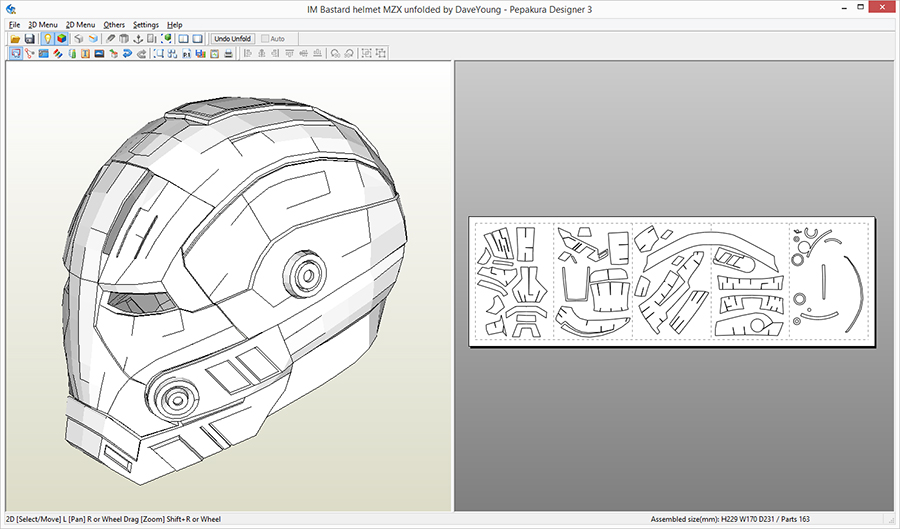Click the Pepakura app icon in title bar

(x=11, y=9)
